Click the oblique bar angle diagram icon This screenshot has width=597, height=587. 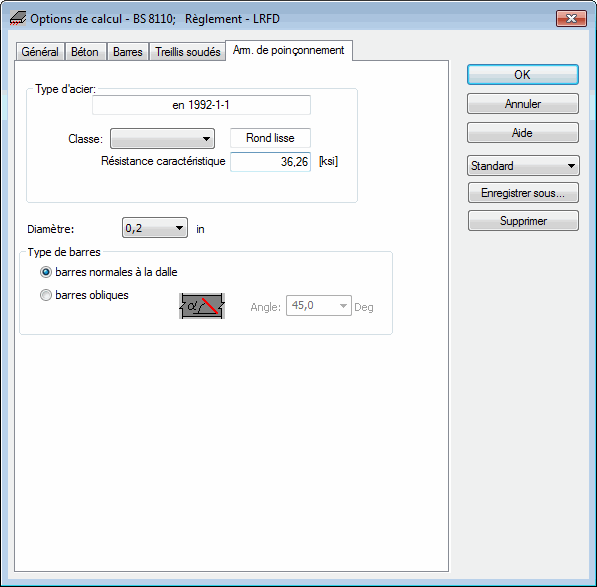(x=202, y=306)
